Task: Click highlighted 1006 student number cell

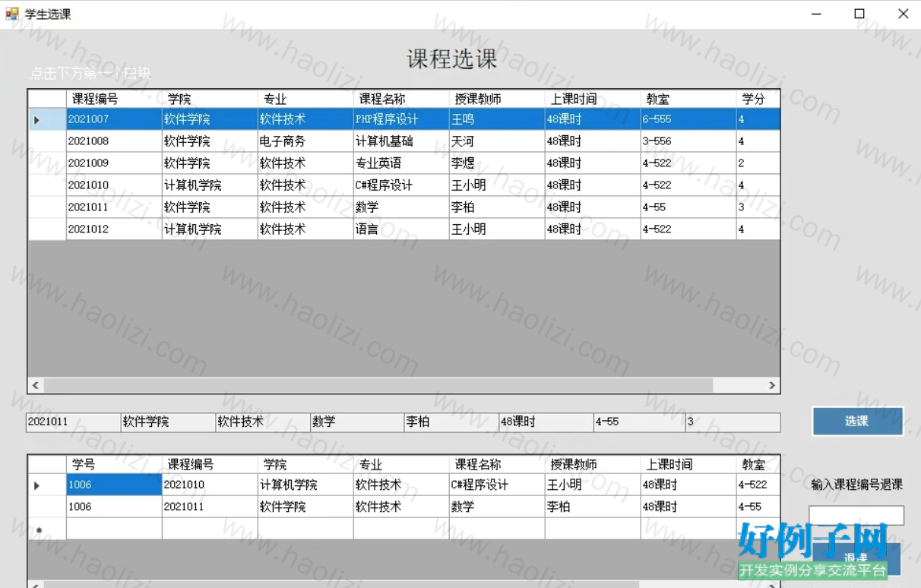Action: (x=114, y=485)
